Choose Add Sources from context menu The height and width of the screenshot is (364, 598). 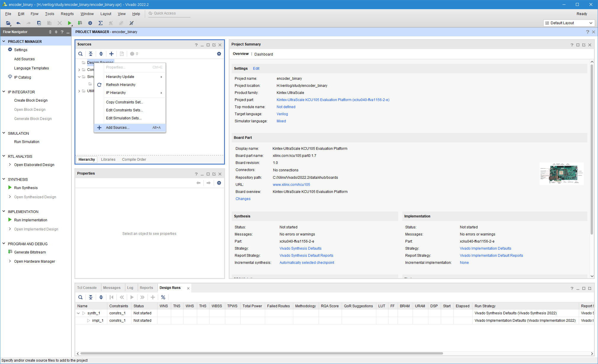118,128
